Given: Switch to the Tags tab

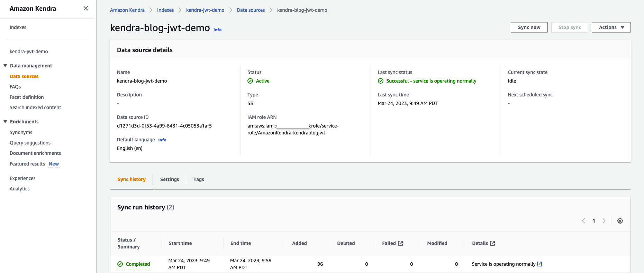Looking at the screenshot, I should pyautogui.click(x=199, y=179).
